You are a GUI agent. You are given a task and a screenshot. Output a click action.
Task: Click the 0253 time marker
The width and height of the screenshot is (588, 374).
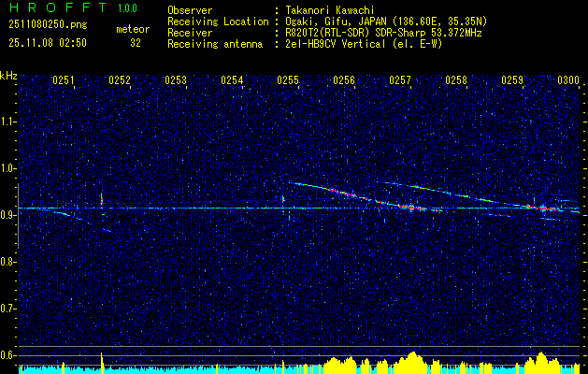[176, 80]
